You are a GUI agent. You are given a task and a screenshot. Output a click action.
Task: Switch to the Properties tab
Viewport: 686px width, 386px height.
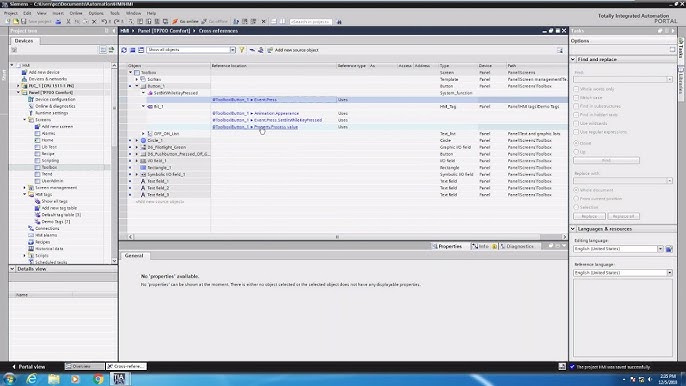click(447, 246)
